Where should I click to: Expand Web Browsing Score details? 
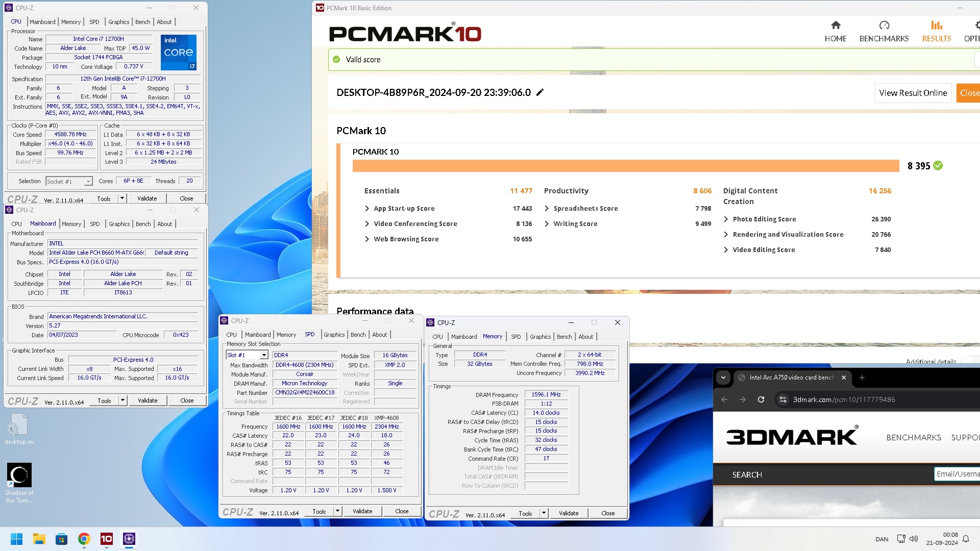[x=367, y=239]
